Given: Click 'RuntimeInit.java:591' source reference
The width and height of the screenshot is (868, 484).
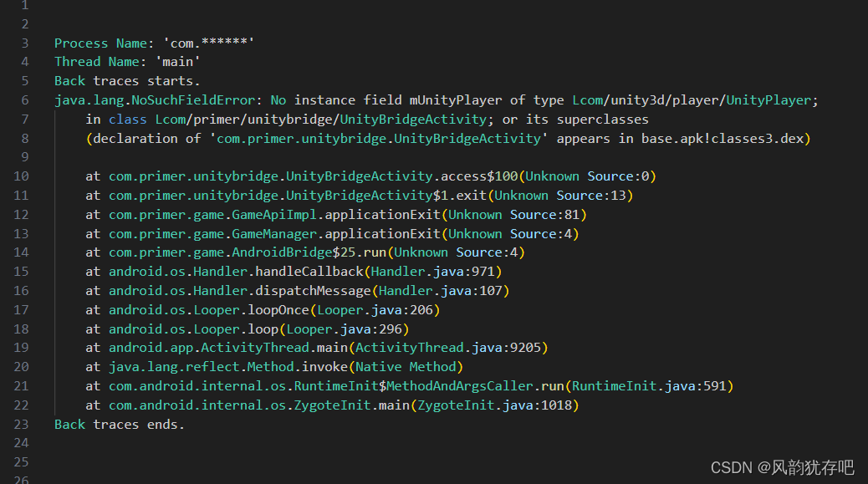Looking at the screenshot, I should 649,386.
